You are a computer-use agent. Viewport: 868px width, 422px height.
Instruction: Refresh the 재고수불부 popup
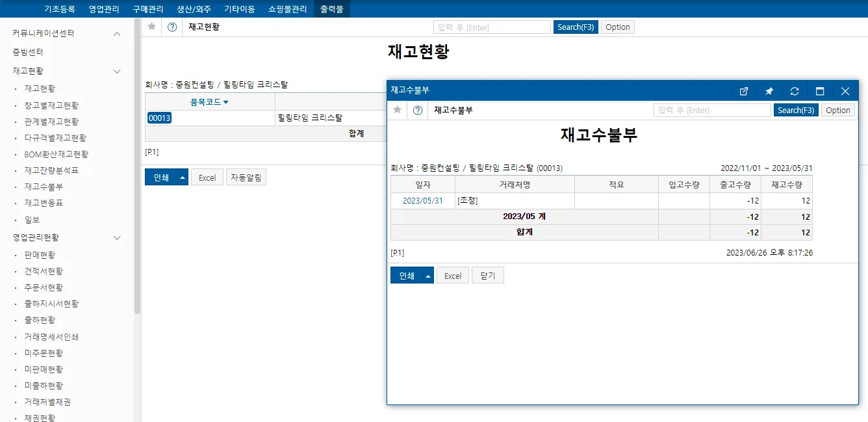[795, 92]
